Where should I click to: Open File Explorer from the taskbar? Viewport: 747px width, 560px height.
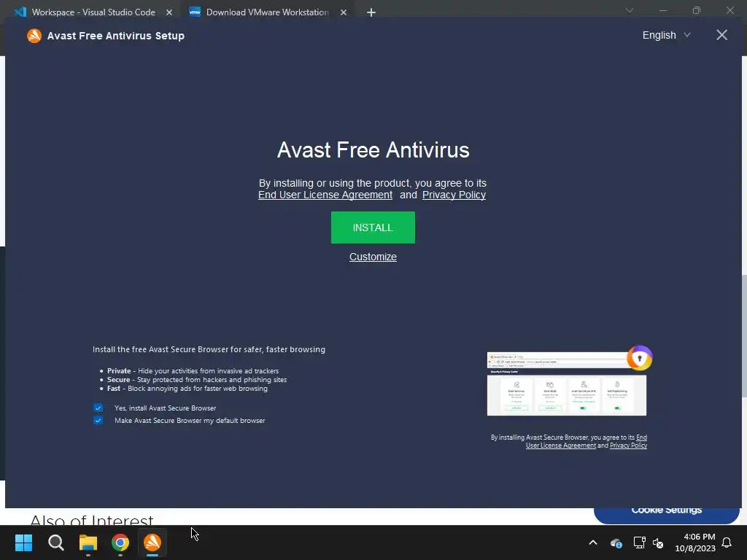coord(88,542)
